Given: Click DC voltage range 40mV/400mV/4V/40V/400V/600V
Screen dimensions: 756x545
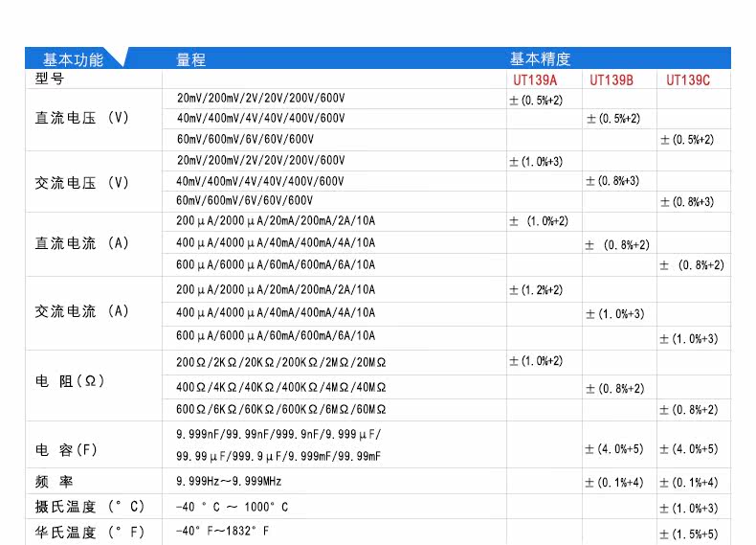Looking at the screenshot, I should pos(261,118).
